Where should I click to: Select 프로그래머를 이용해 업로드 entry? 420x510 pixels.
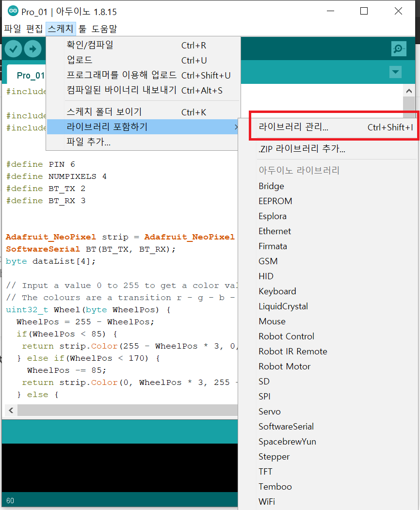(x=143, y=75)
